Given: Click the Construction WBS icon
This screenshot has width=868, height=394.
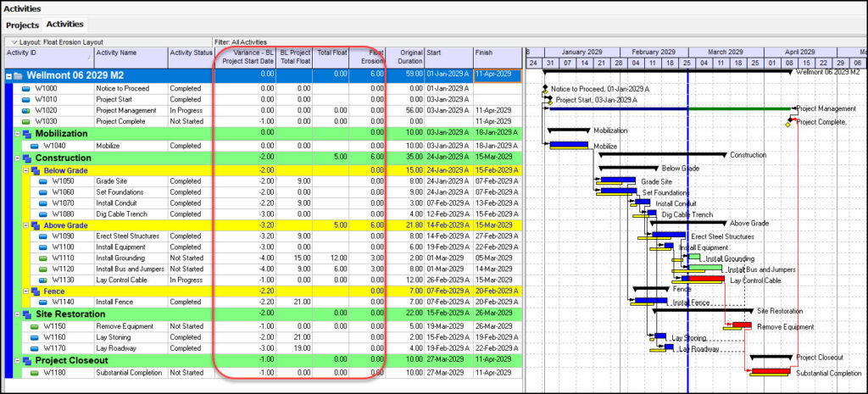Looking at the screenshot, I should 26,158.
